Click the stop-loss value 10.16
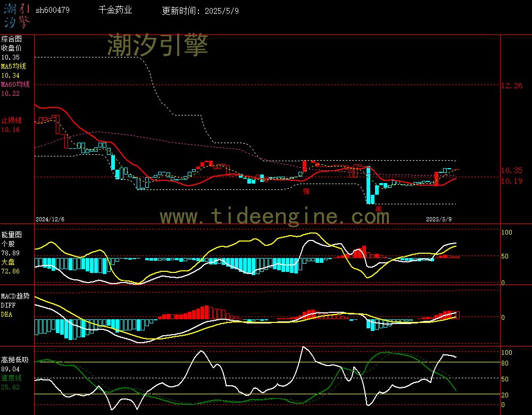This screenshot has height=415, width=532. tap(10, 130)
